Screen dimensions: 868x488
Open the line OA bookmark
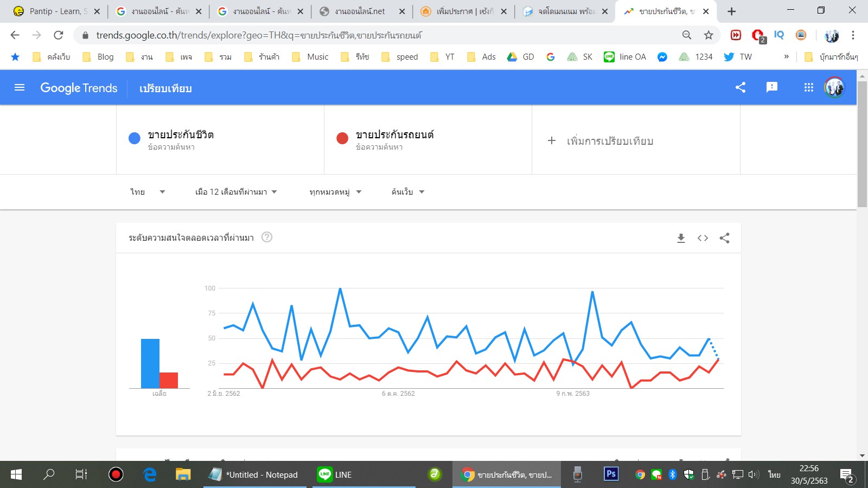[x=625, y=56]
